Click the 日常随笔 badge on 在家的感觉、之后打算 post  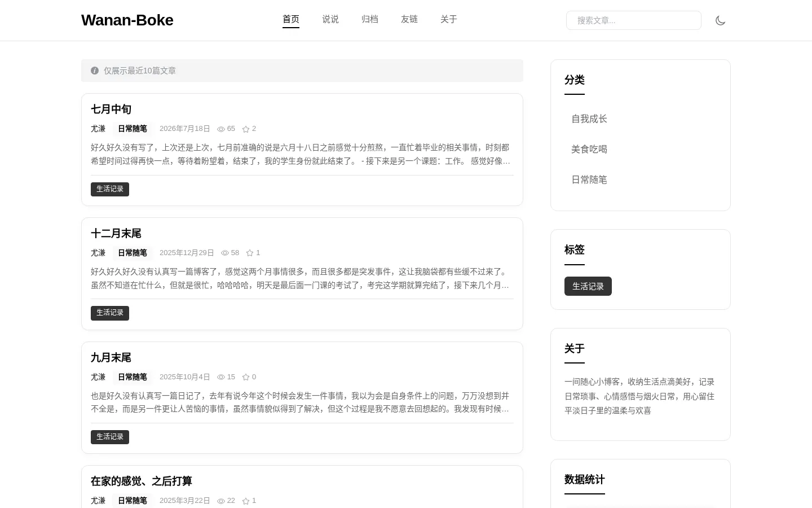[x=133, y=501]
